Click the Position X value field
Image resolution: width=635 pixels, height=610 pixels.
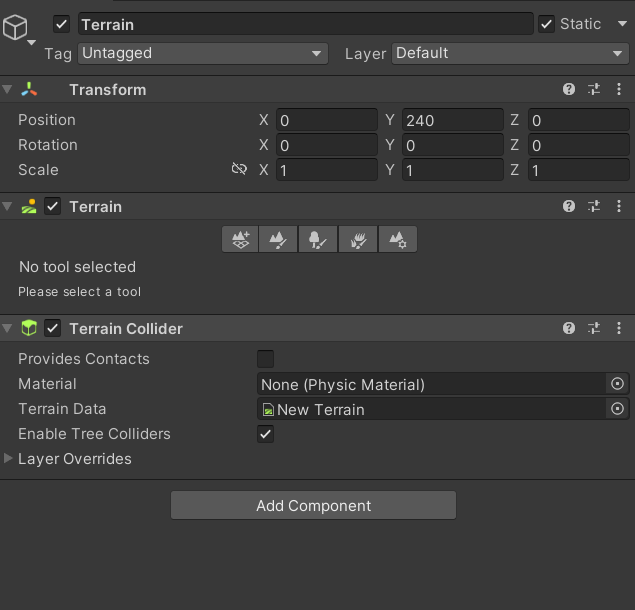pyautogui.click(x=327, y=120)
